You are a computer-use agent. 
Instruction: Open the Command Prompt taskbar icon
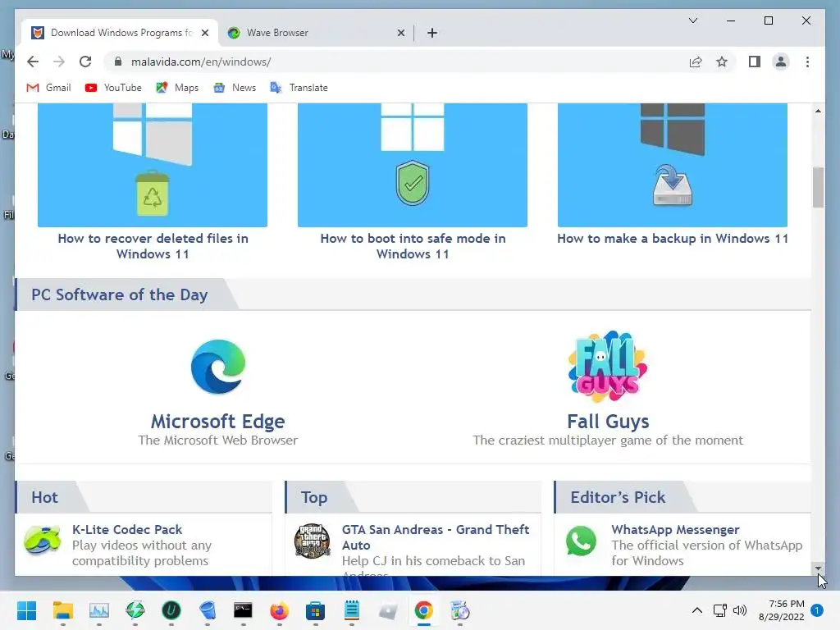(x=243, y=610)
